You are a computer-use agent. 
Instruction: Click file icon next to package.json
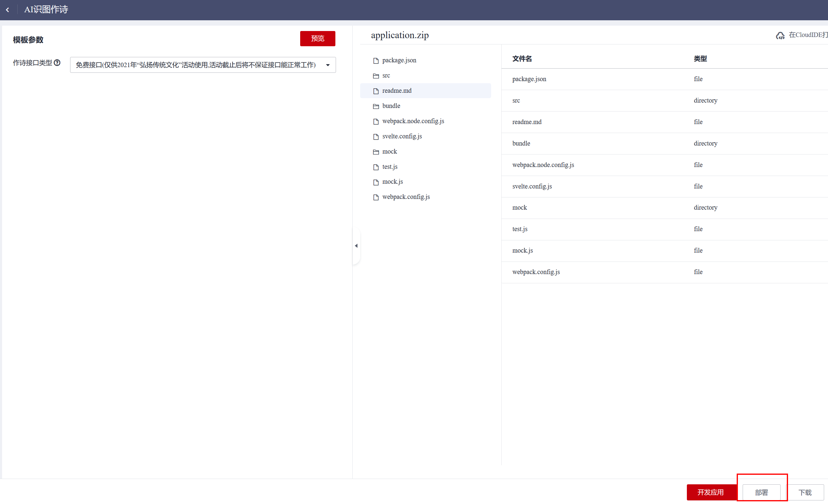coord(376,61)
